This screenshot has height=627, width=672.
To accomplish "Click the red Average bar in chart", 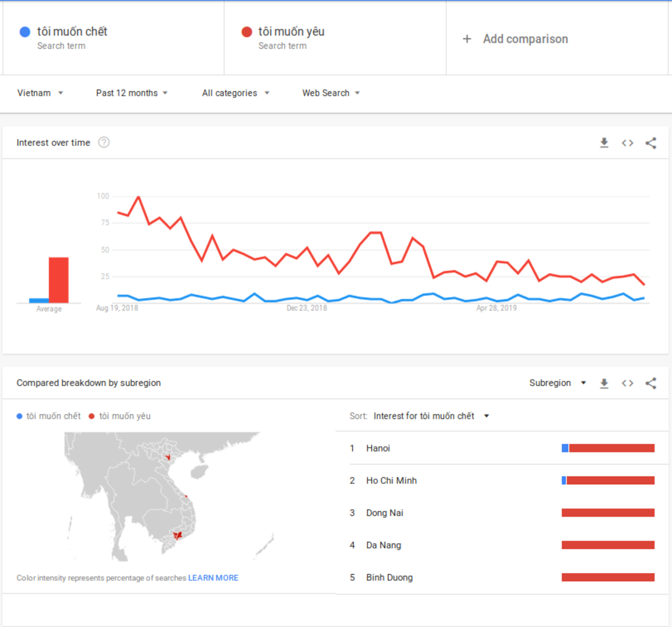I will [x=59, y=280].
